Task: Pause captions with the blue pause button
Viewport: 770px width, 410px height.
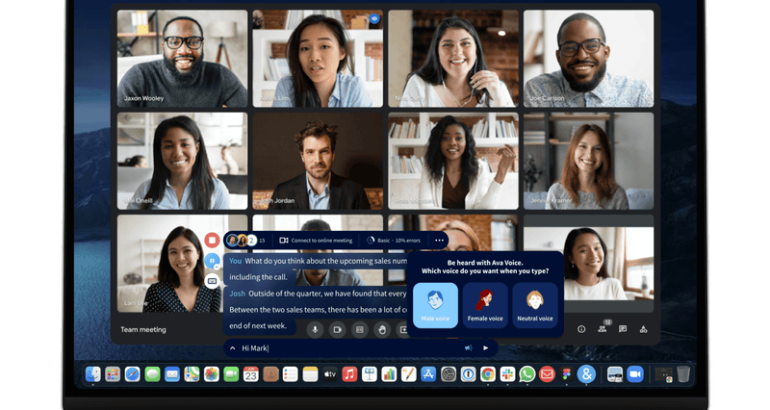Action: pos(212,260)
